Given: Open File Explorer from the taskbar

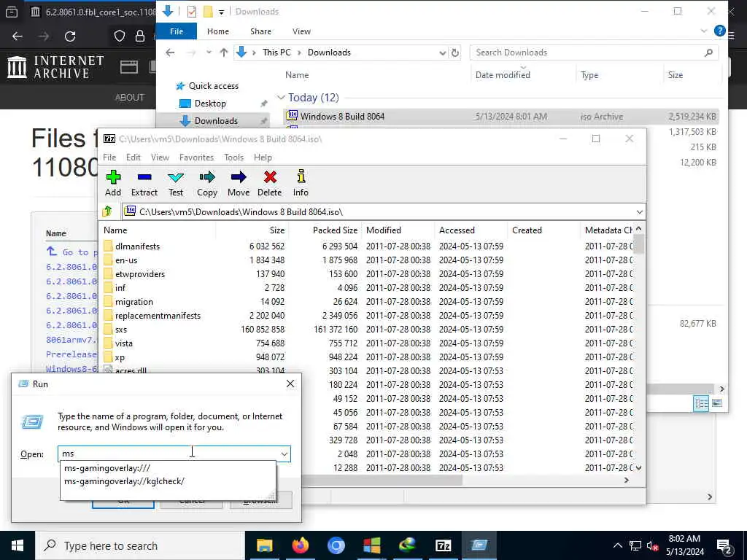Looking at the screenshot, I should [x=264, y=545].
